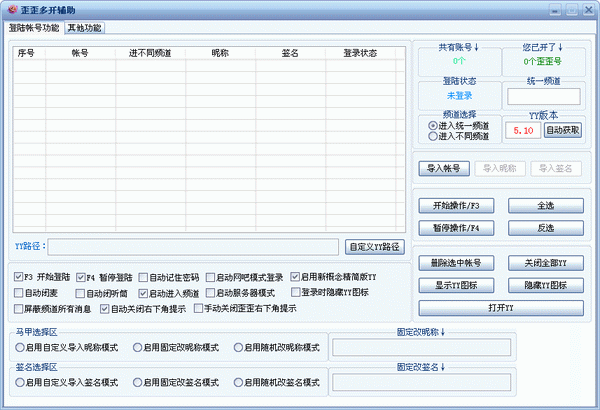Viewport: 600px width, 410px height.
Task: Select 启用固定改昵称模式 radio
Action: coord(137,347)
